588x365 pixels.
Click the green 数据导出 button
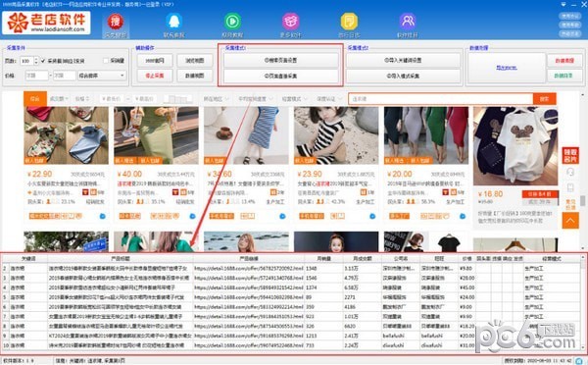[x=564, y=76]
